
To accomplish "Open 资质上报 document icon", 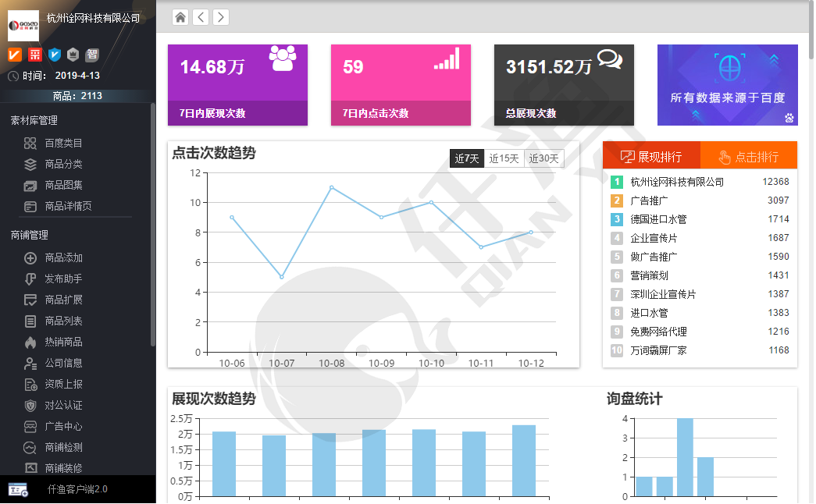I will (x=30, y=385).
